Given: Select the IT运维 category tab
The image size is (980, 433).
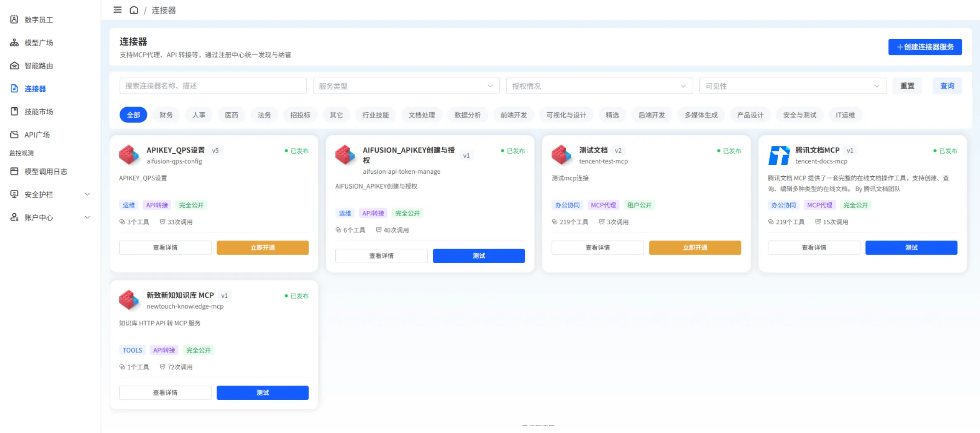Looking at the screenshot, I should coord(845,115).
